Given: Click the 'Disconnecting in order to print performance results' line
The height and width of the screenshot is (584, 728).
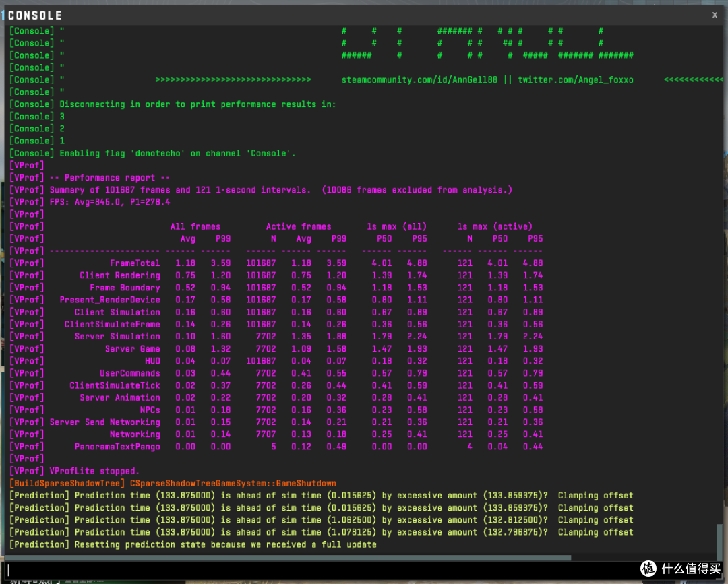Looking at the screenshot, I should point(173,104).
